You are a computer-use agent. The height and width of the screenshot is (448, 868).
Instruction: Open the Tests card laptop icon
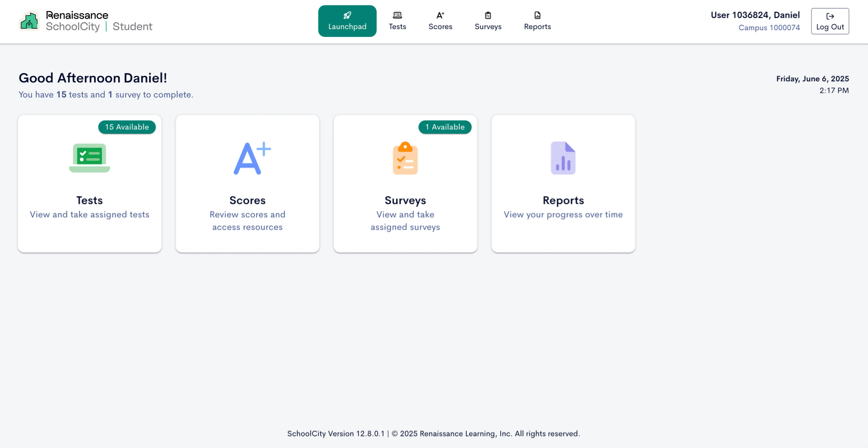point(89,158)
